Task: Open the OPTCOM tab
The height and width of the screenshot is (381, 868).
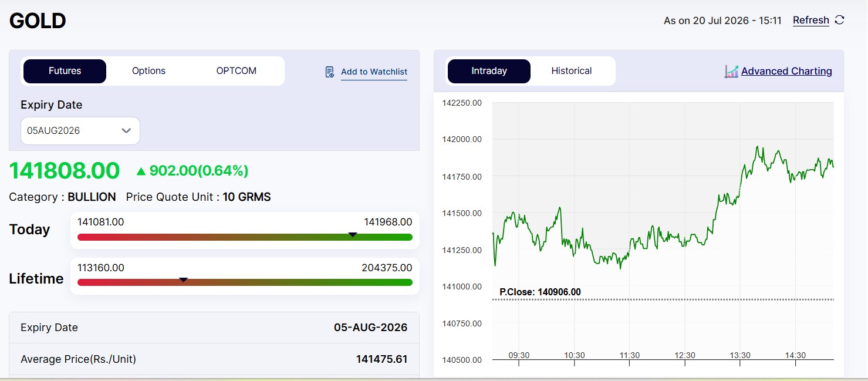Action: [x=237, y=71]
